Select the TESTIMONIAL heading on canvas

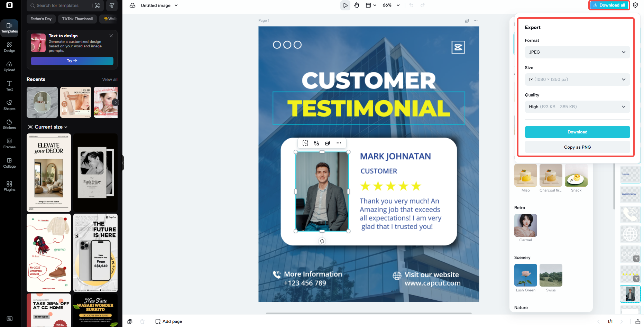(369, 108)
